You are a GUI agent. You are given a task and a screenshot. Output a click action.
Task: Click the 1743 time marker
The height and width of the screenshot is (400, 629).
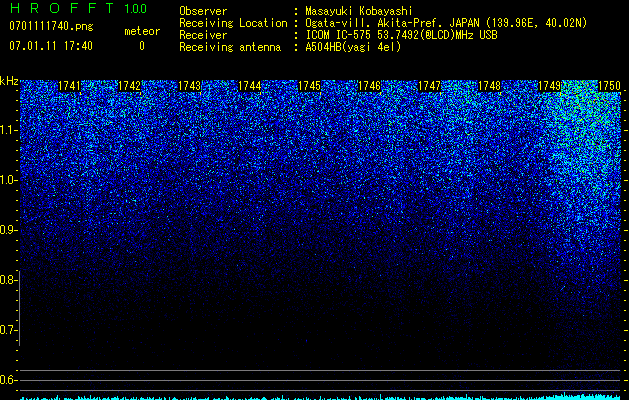click(x=189, y=86)
